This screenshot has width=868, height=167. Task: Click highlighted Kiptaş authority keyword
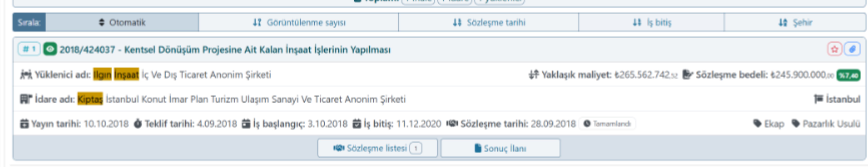point(90,99)
